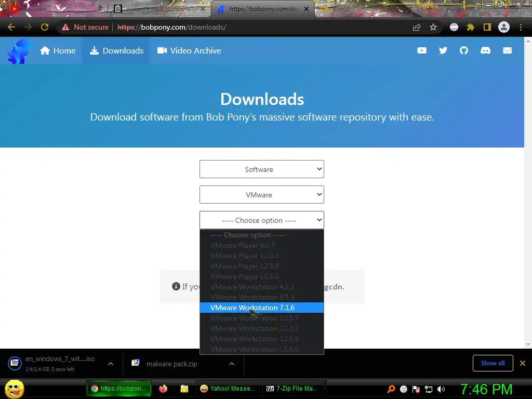Viewport: 532px width, 399px height.
Task: Select the '---- Choose option ----' list entry
Action: 262,235
